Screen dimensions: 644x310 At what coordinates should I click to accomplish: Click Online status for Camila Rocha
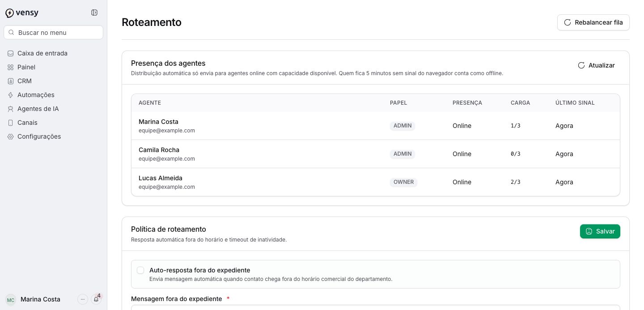(462, 154)
